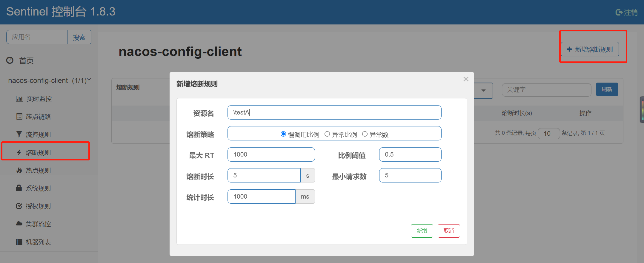Open 授权规则 menu item
This screenshot has height=263, width=644.
(x=38, y=206)
